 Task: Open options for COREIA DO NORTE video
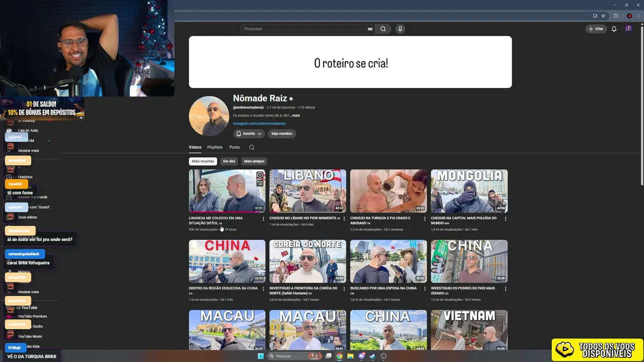[x=344, y=289]
